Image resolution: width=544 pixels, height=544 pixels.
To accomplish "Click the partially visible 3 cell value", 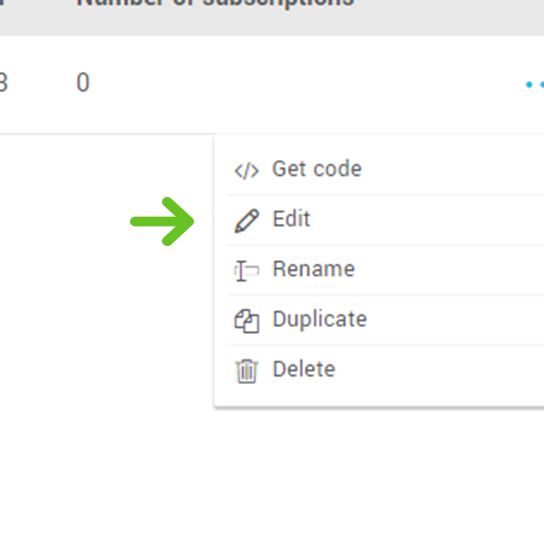I will pyautogui.click(x=3, y=83).
